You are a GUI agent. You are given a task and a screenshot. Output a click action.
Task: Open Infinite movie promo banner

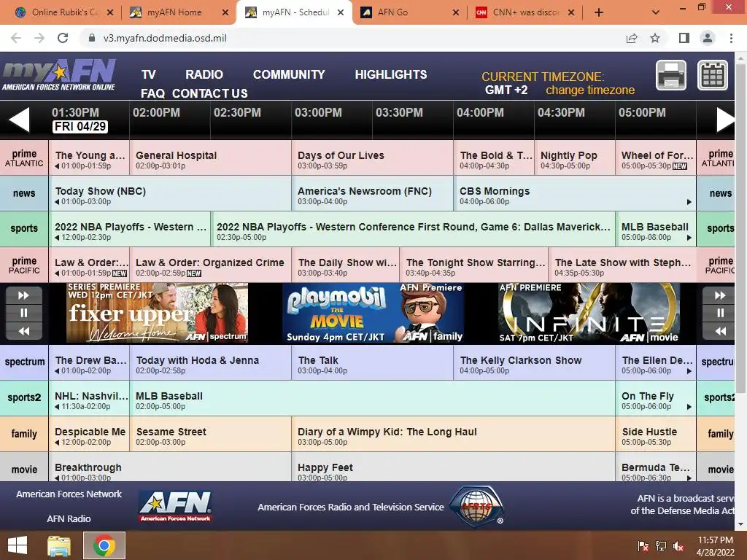[589, 313]
